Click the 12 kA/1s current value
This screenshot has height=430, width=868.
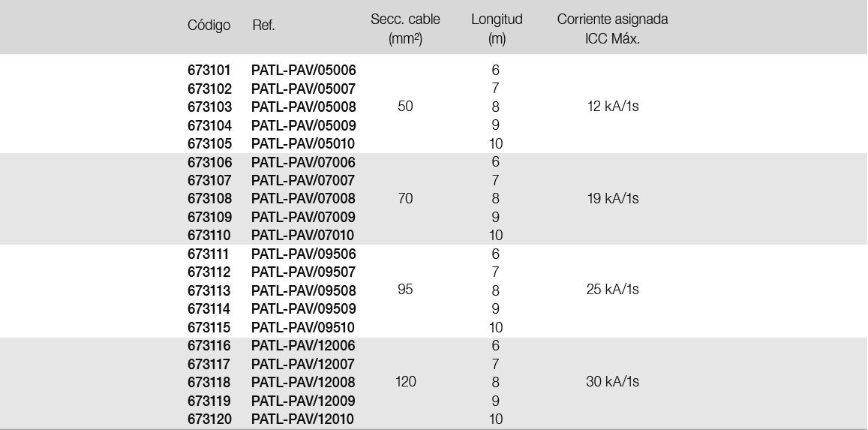613,107
